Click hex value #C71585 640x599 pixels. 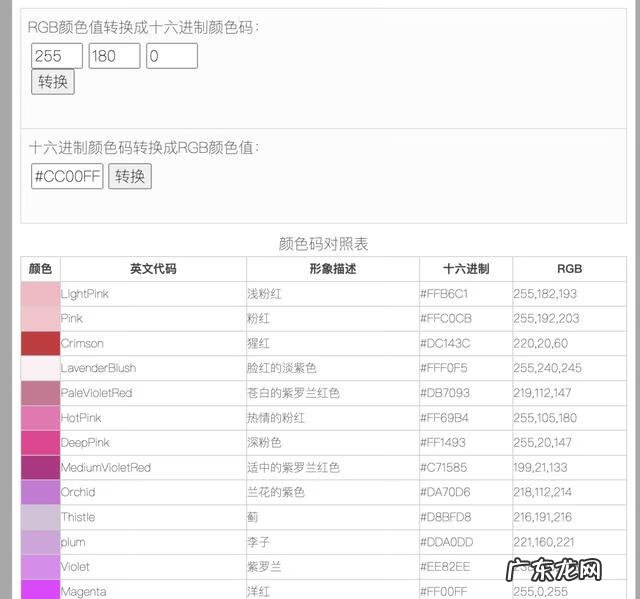point(444,468)
